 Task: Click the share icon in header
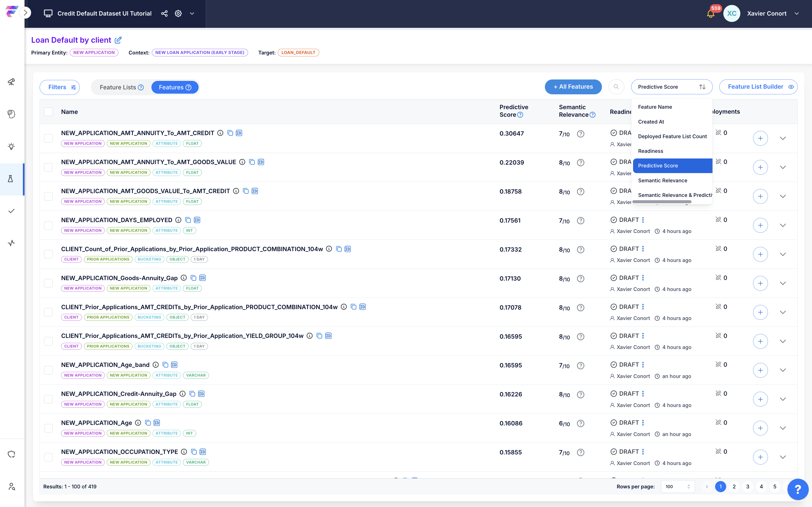click(x=164, y=13)
